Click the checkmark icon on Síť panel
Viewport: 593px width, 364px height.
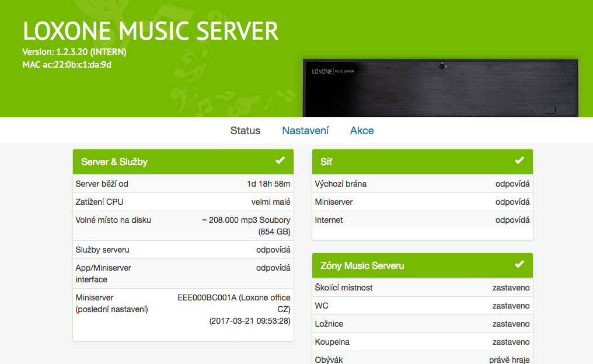[x=518, y=161]
